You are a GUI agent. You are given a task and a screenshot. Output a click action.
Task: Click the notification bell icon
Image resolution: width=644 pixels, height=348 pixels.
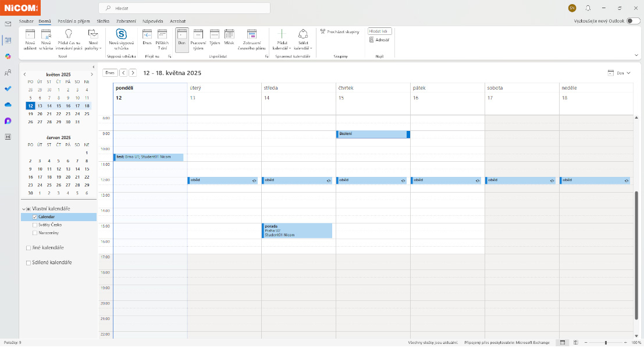(588, 8)
